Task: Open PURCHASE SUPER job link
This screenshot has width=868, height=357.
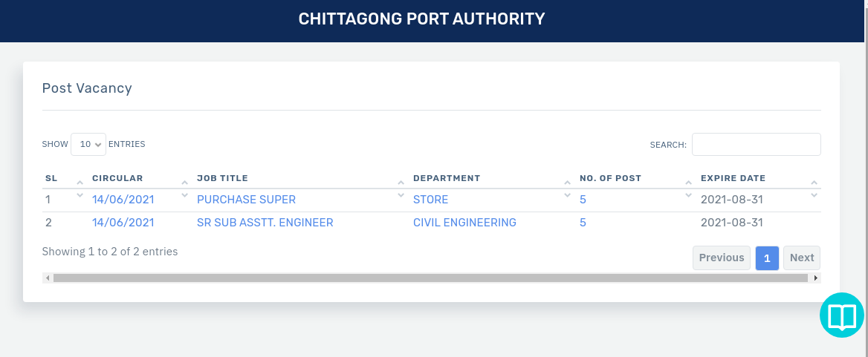Action: coord(246,200)
